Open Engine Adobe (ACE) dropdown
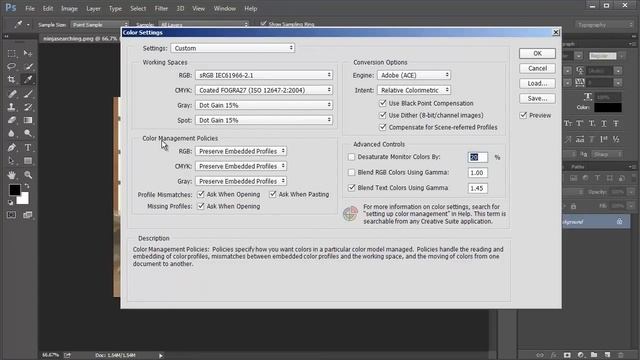Image resolution: width=640 pixels, height=360 pixels. click(414, 75)
